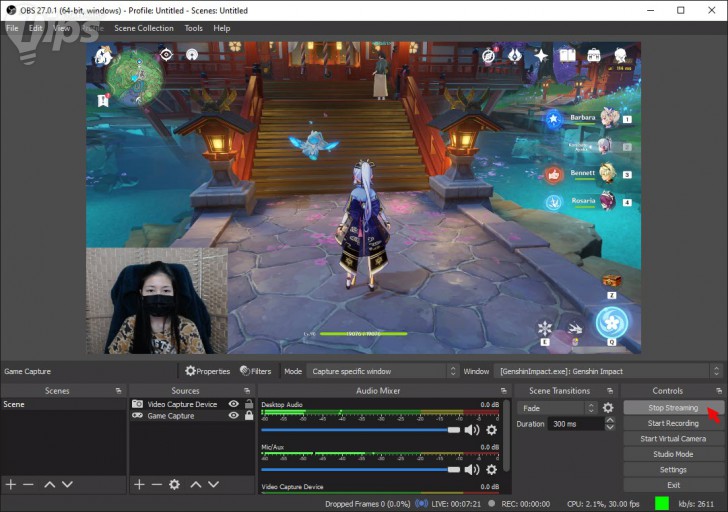The width and height of the screenshot is (728, 512).
Task: Add a new scene with plus icon
Action: pos(11,485)
